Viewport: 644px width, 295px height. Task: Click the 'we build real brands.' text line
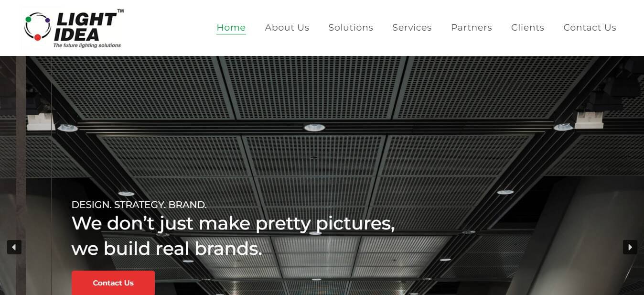167,249
